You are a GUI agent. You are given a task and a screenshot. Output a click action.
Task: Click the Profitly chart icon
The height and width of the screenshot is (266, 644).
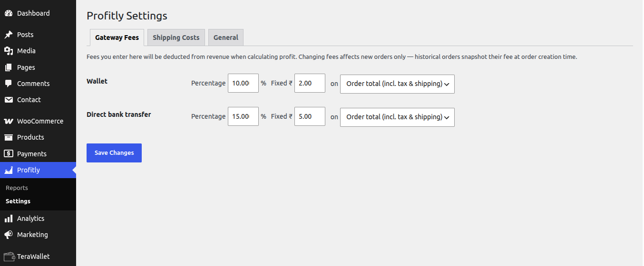(9, 170)
